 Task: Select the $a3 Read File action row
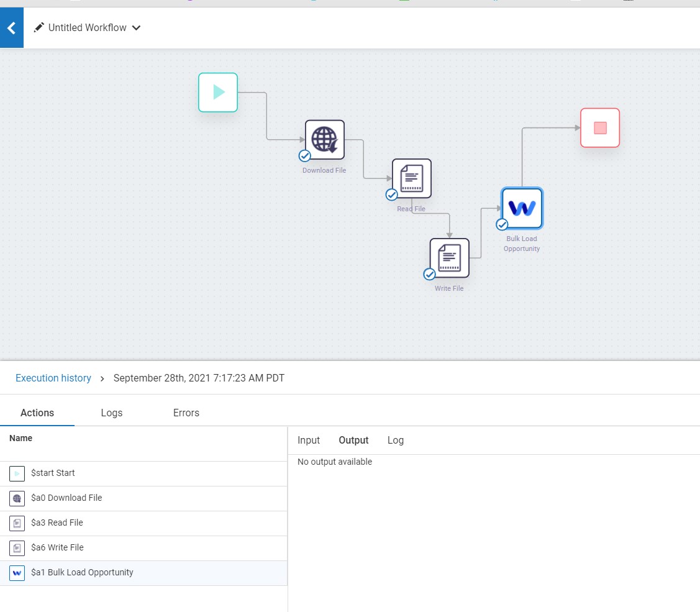click(143, 524)
